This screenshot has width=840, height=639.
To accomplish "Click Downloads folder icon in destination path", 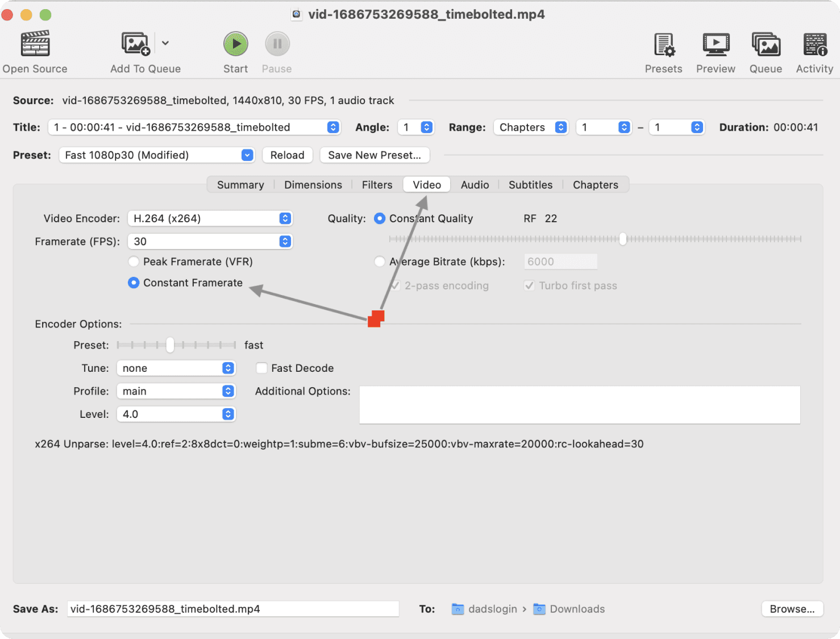I will [539, 609].
